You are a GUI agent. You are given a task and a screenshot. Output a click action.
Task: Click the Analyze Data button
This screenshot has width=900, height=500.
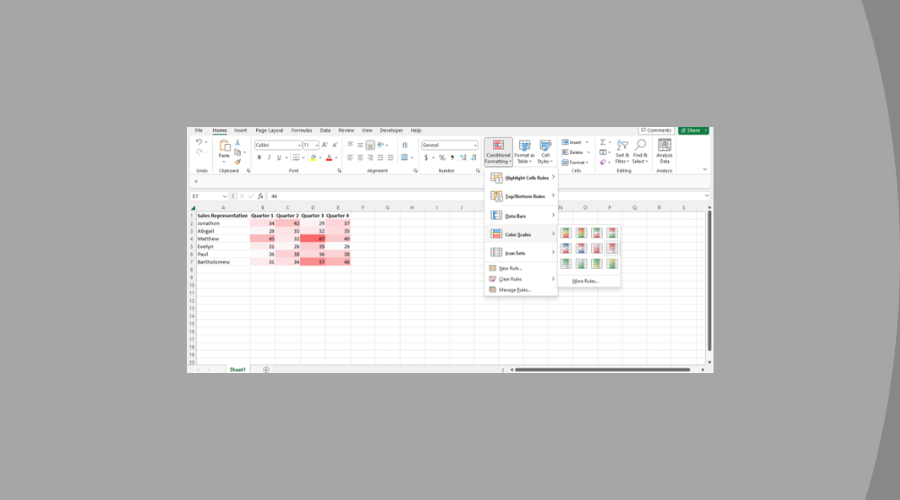pyautogui.click(x=664, y=152)
